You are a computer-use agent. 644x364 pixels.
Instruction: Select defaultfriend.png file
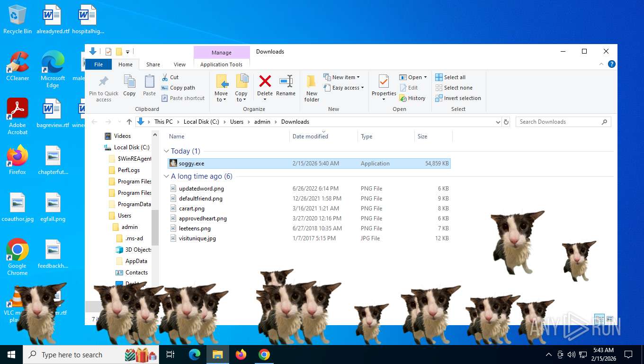(309, 199)
